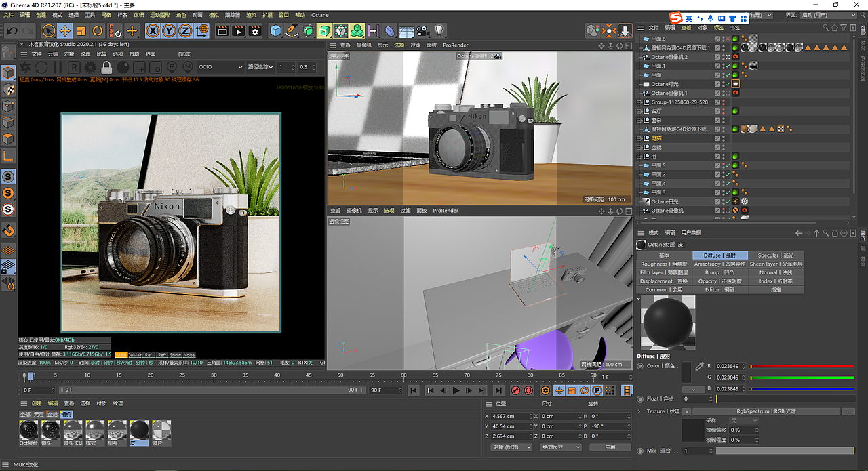The height and width of the screenshot is (471, 868).
Task: Open the 云端 menu in Live Viewer
Action: [x=53, y=54]
